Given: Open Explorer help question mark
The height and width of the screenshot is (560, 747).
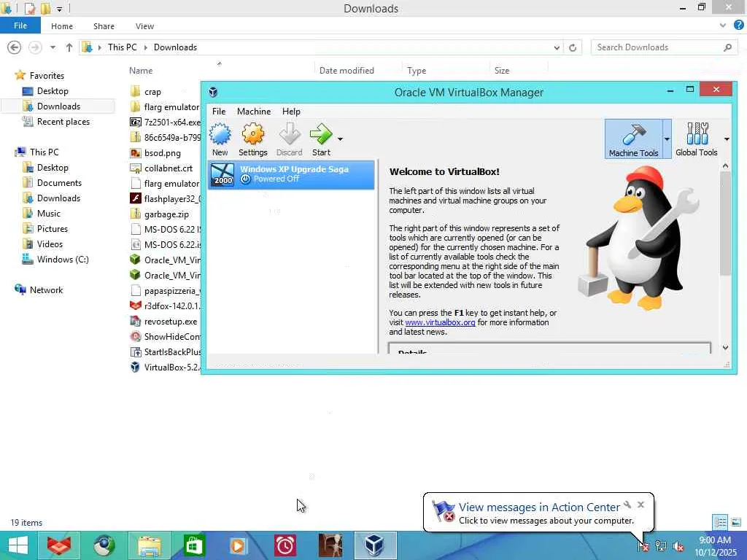Looking at the screenshot, I should (x=739, y=26).
